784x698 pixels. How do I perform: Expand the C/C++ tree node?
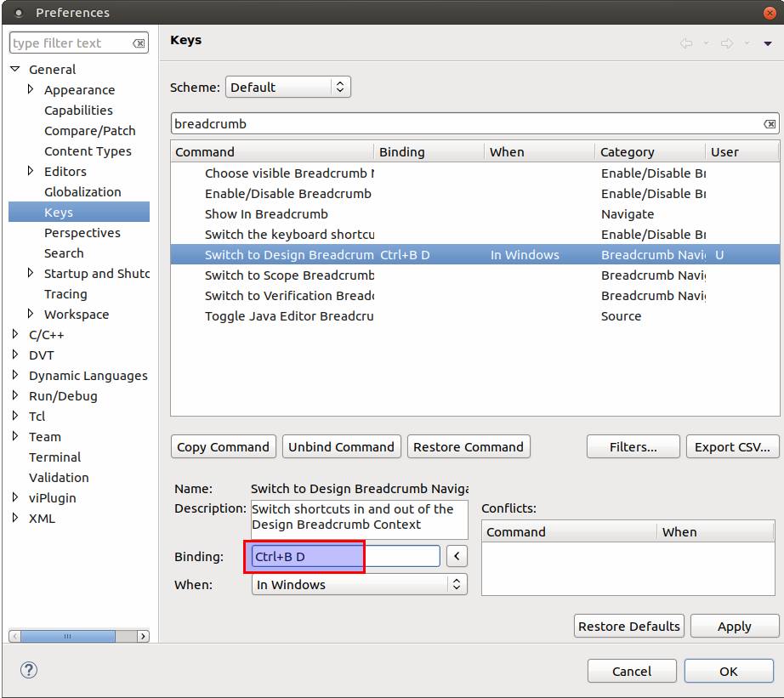[x=15, y=335]
